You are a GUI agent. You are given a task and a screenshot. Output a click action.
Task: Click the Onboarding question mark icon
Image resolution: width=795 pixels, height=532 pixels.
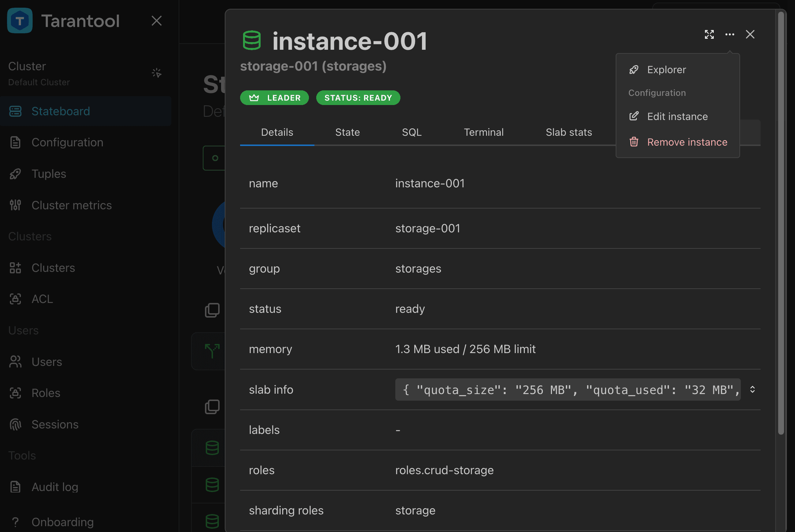[15, 522]
